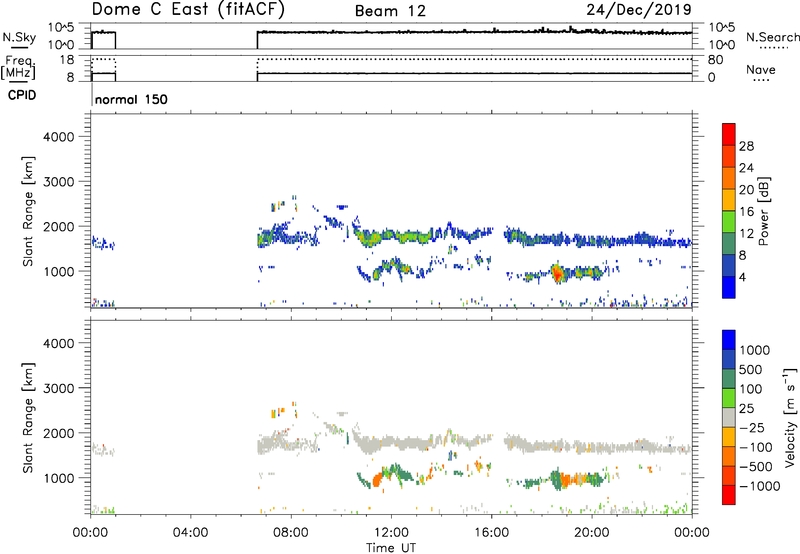
Task: Click the "normal 150" CPID text
Action: pyautogui.click(x=131, y=99)
